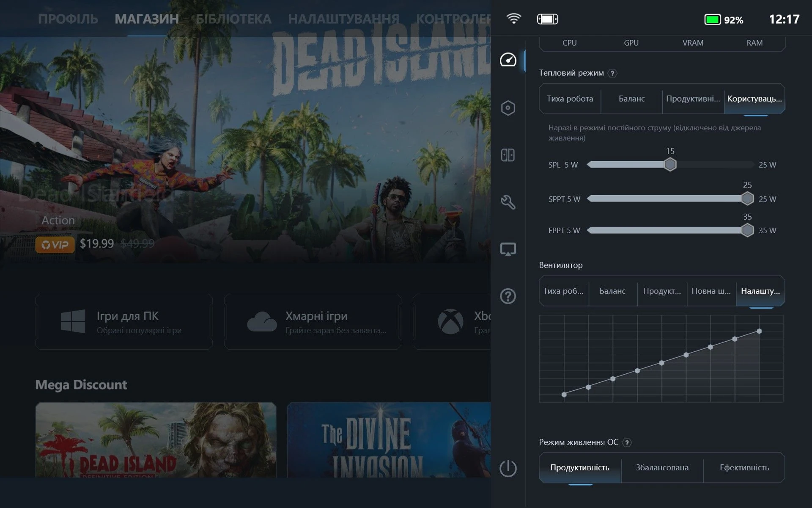Switch to the RAM monitor tab

tap(754, 43)
